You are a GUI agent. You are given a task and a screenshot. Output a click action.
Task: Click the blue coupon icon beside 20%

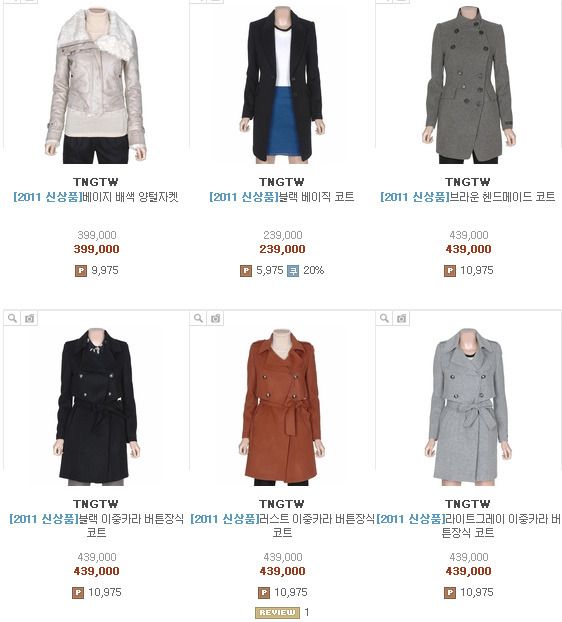click(293, 271)
